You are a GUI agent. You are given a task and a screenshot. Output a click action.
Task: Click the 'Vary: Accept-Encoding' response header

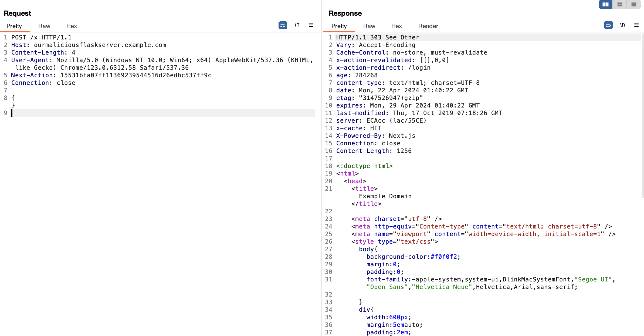(x=376, y=45)
